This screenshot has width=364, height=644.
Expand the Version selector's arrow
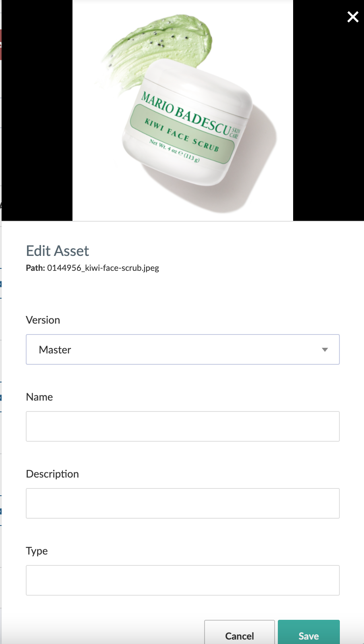tap(325, 350)
